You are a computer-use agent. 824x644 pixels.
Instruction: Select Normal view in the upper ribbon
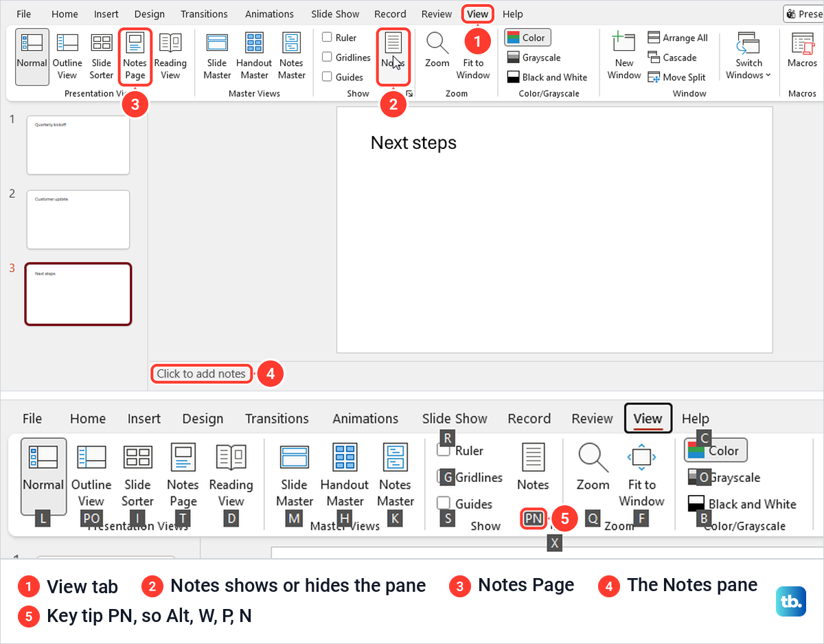(32, 56)
